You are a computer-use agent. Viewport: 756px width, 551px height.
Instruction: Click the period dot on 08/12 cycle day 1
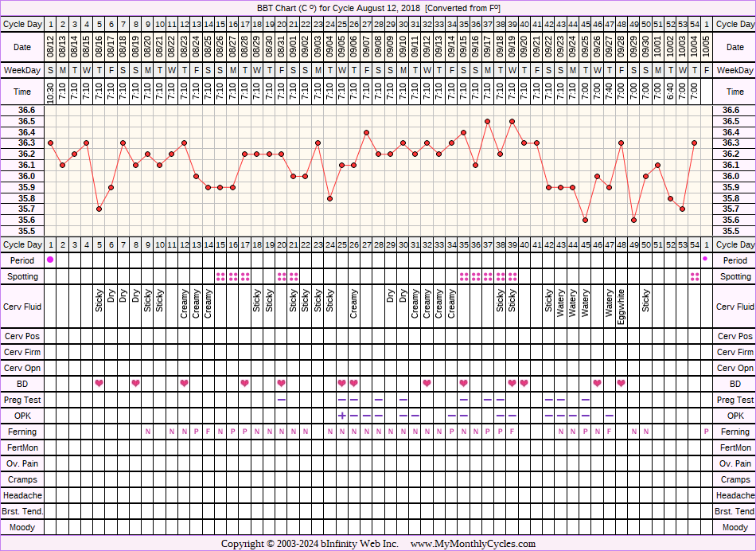click(x=50, y=260)
